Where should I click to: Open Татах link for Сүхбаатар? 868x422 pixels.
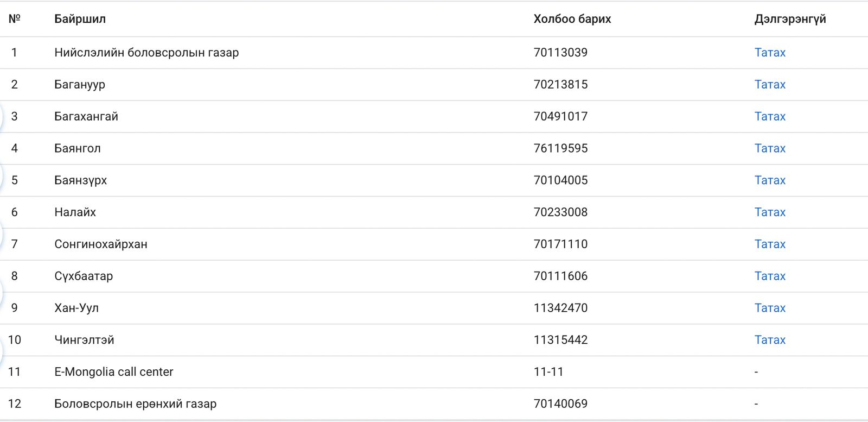point(770,276)
